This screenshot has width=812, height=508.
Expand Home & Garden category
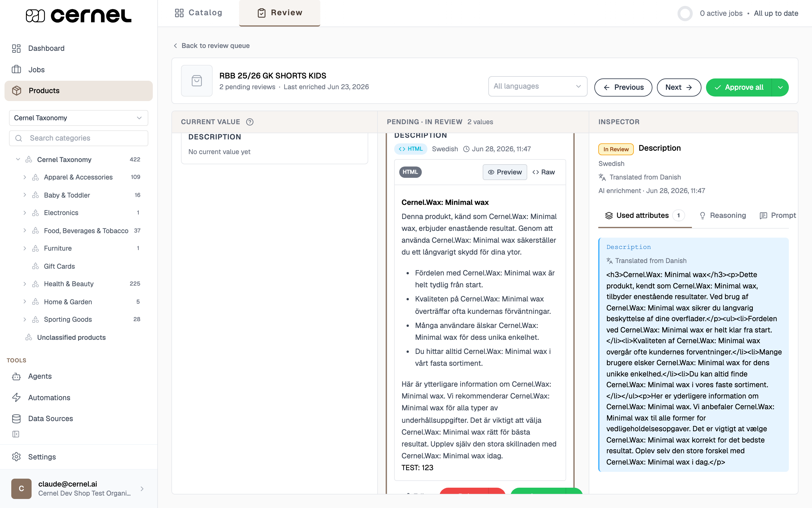click(25, 302)
